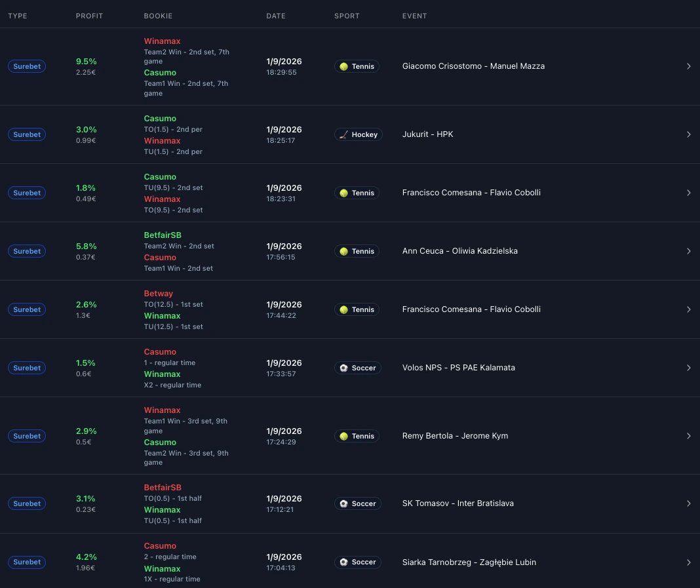Click the Siarka Tarnobrzeg - Zagłębie Lubin event
Image resolution: width=700 pixels, height=588 pixels.
point(469,562)
